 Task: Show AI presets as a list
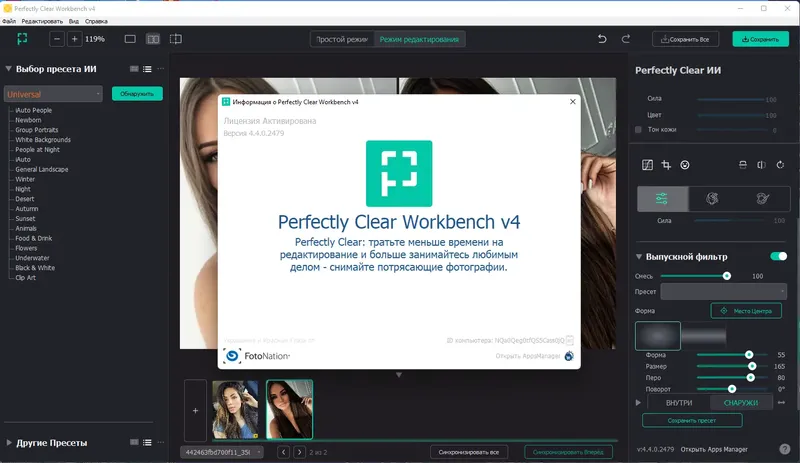point(147,69)
